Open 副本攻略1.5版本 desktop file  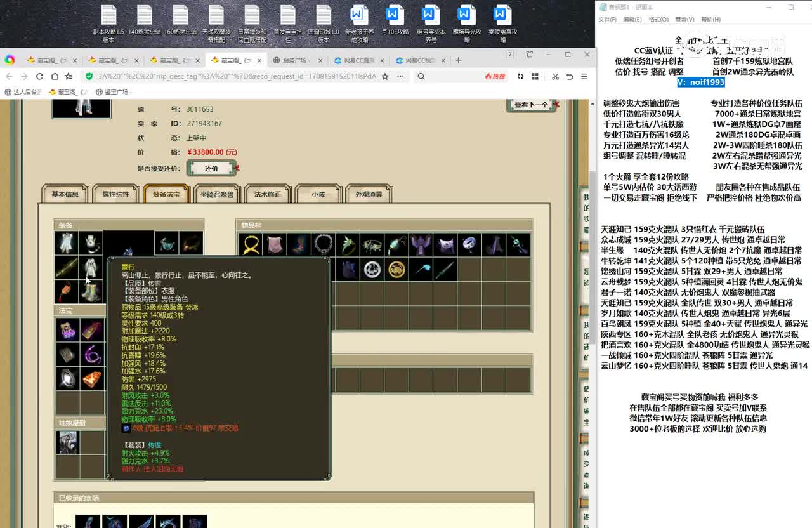tap(108, 23)
